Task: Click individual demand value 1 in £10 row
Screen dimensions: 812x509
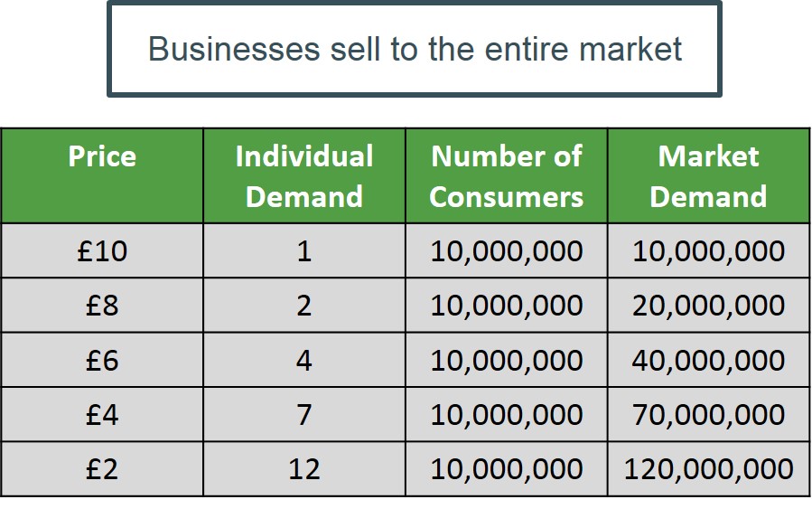Action: [x=304, y=250]
